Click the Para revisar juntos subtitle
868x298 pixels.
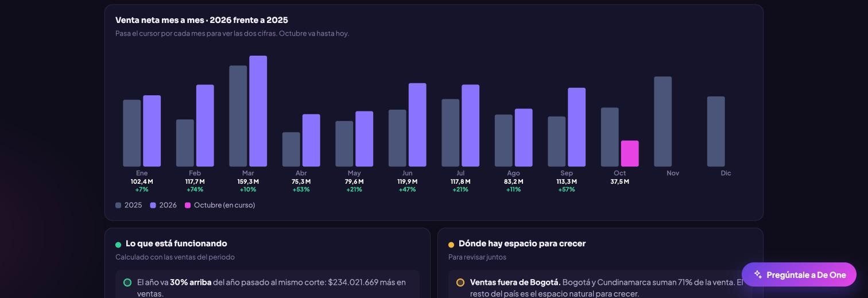(x=477, y=257)
